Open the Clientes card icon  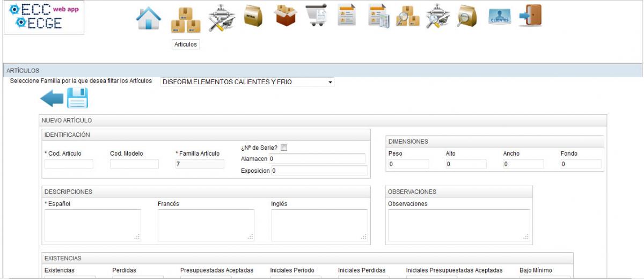500,17
